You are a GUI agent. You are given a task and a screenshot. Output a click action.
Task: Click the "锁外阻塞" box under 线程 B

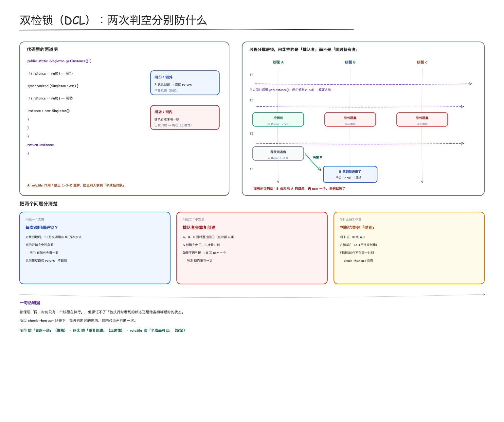(350, 119)
